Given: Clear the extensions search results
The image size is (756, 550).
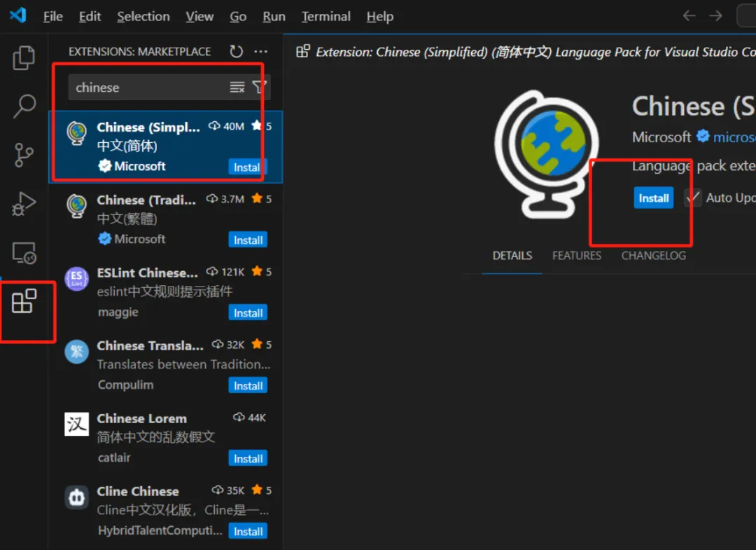Looking at the screenshot, I should [237, 88].
